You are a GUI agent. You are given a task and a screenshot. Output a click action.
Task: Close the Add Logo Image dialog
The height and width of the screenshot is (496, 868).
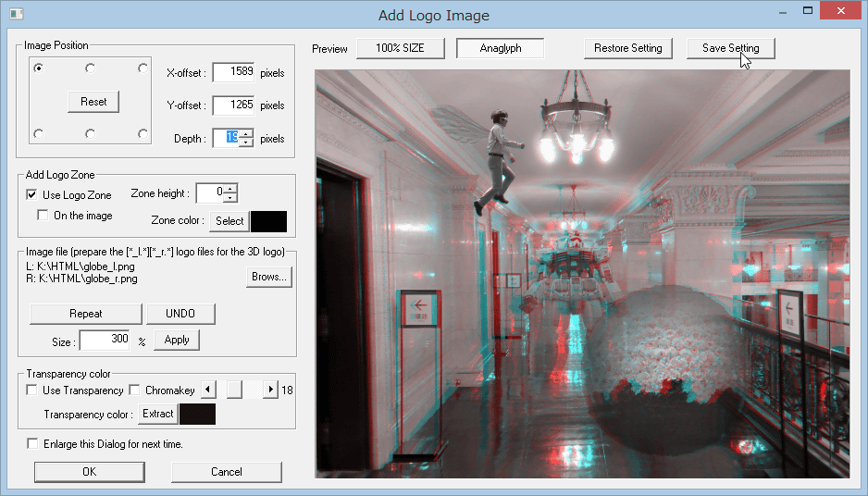coord(841,10)
